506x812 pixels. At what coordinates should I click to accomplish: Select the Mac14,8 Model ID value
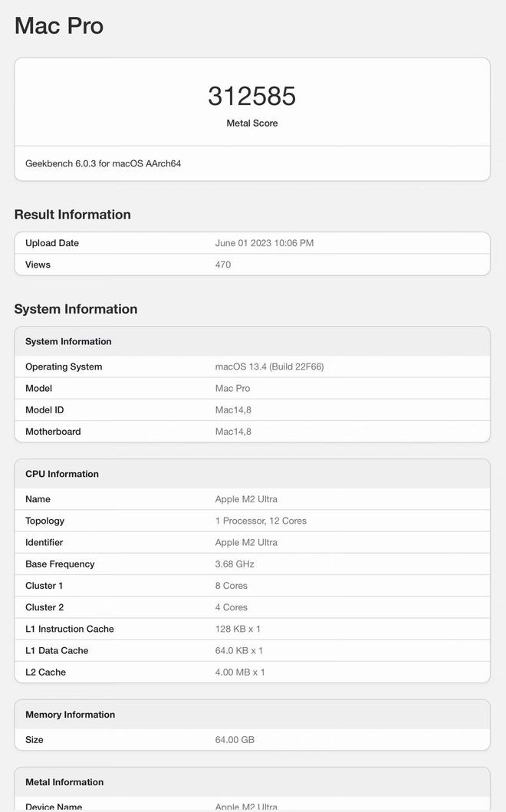[x=233, y=410]
